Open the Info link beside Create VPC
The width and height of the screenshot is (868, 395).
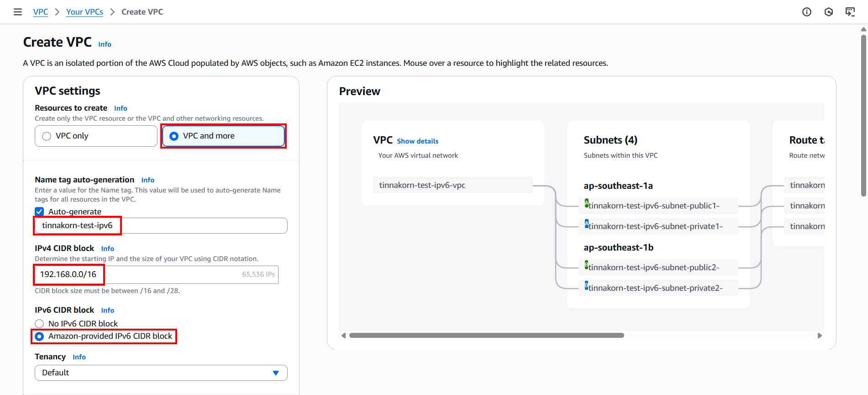(105, 44)
